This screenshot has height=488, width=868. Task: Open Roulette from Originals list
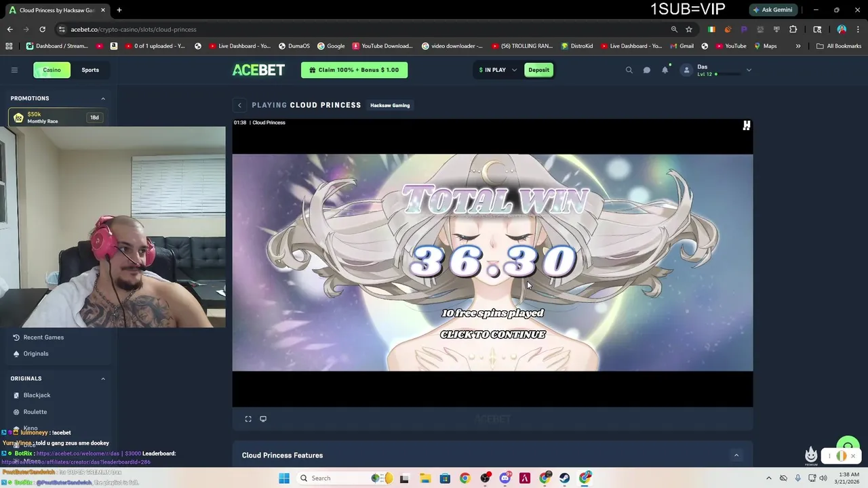(x=35, y=411)
